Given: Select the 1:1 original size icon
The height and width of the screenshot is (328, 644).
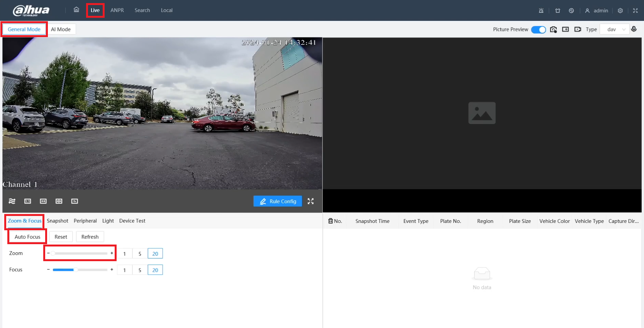Looking at the screenshot, I should (28, 201).
